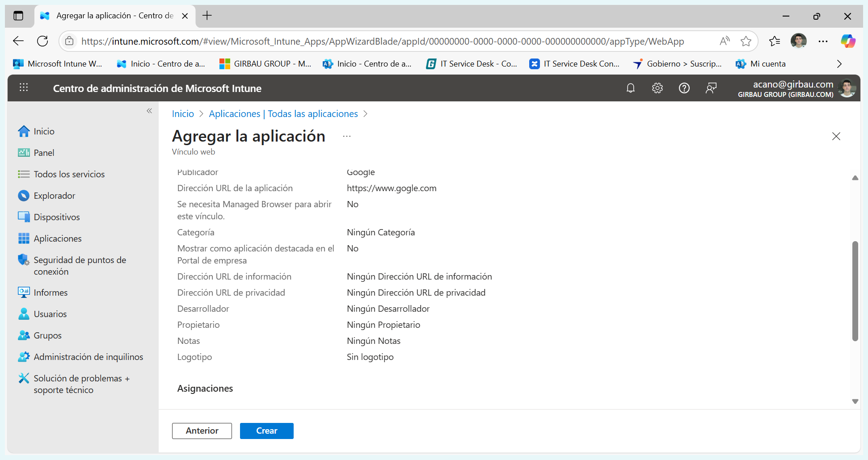The image size is (868, 460).
Task: Add this page to browser favorites
Action: click(746, 41)
